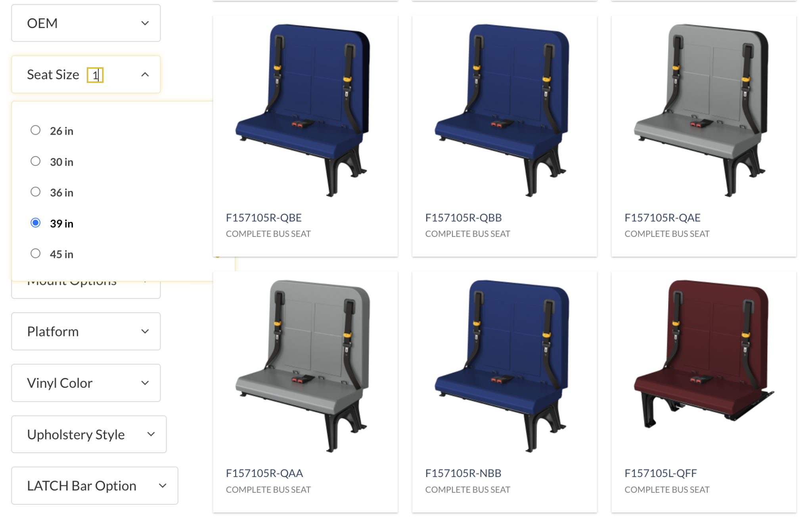Expand the OEM filter dropdown
Viewport: 812px width, 517px height.
click(x=86, y=23)
